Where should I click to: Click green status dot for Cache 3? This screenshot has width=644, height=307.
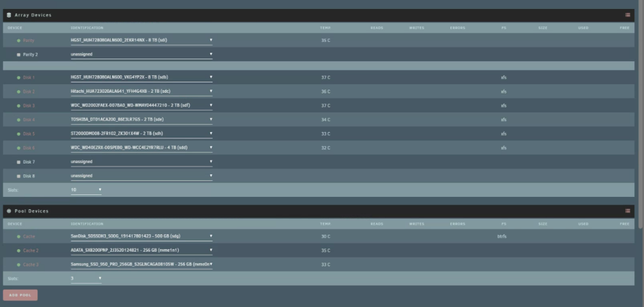pos(19,265)
